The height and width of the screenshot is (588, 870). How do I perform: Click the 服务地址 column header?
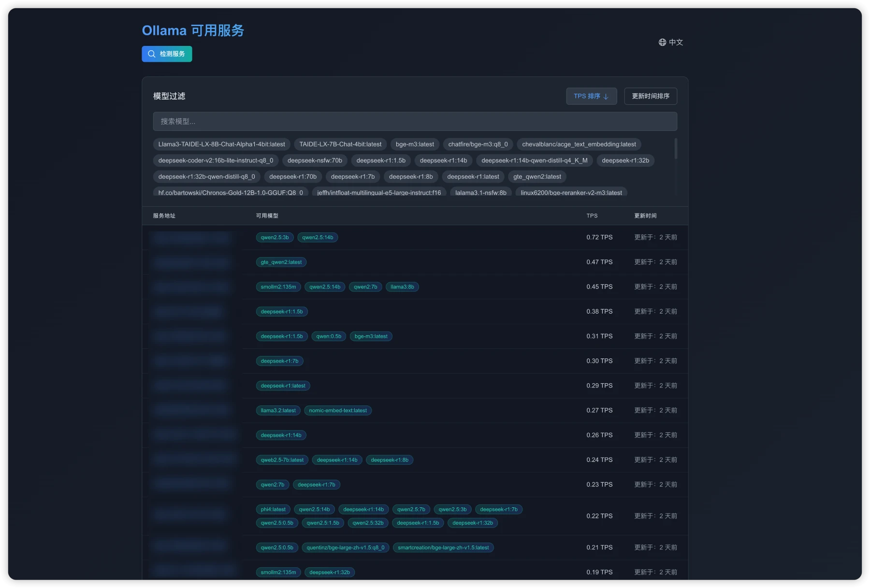point(163,216)
